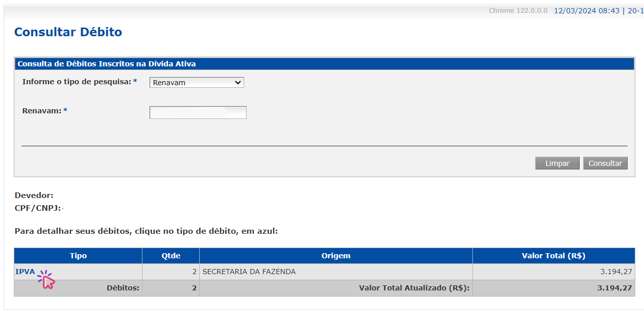The width and height of the screenshot is (644, 318).
Task: Click the Consultar Débito page title
Action: pyautogui.click(x=68, y=32)
